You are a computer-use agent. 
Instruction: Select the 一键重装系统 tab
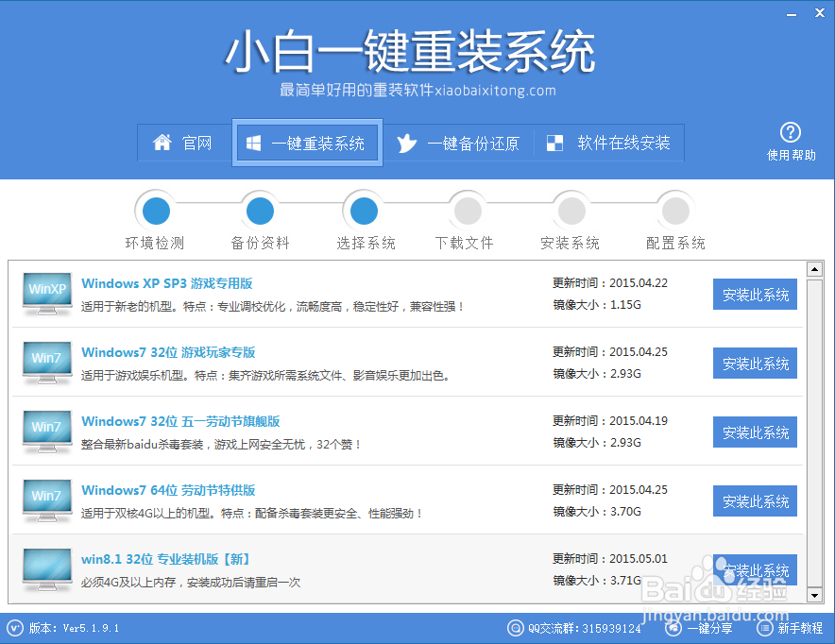(307, 143)
